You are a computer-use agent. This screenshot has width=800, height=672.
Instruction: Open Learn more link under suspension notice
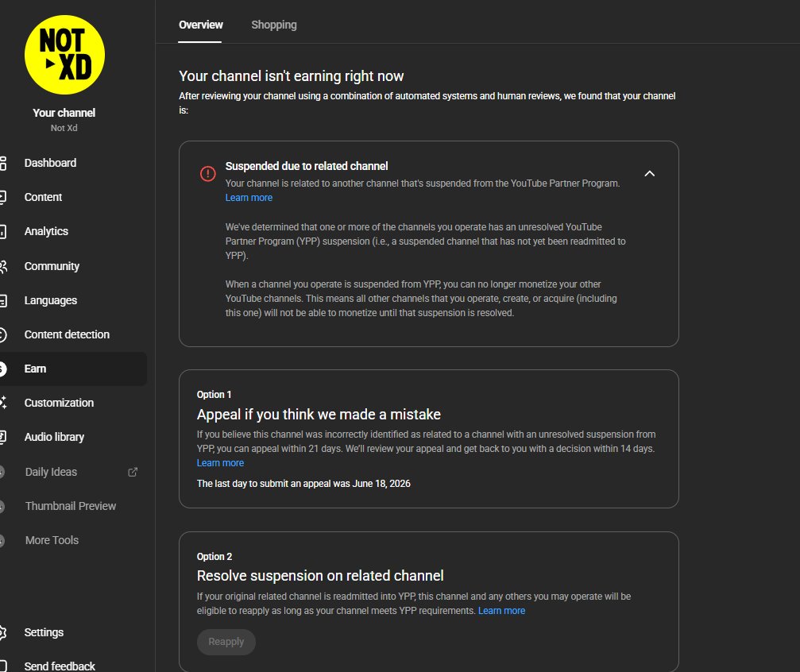pos(249,198)
